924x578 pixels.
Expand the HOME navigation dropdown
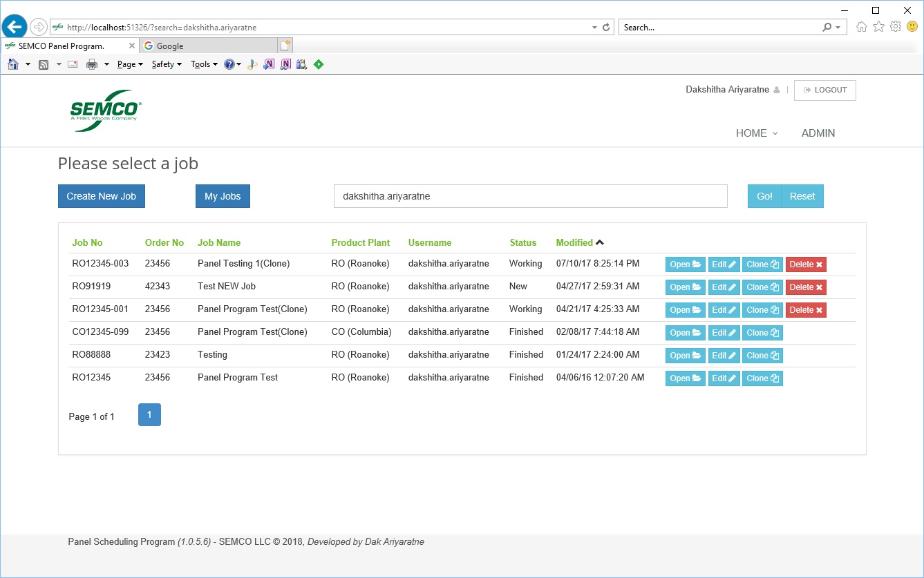point(756,133)
